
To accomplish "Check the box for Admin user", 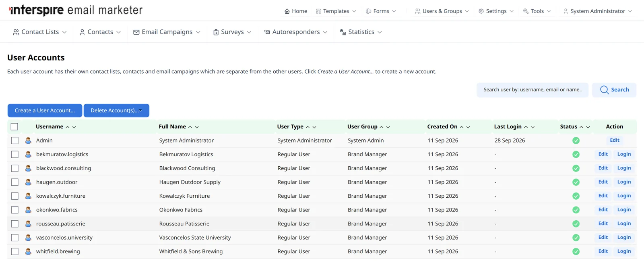I will (x=15, y=141).
